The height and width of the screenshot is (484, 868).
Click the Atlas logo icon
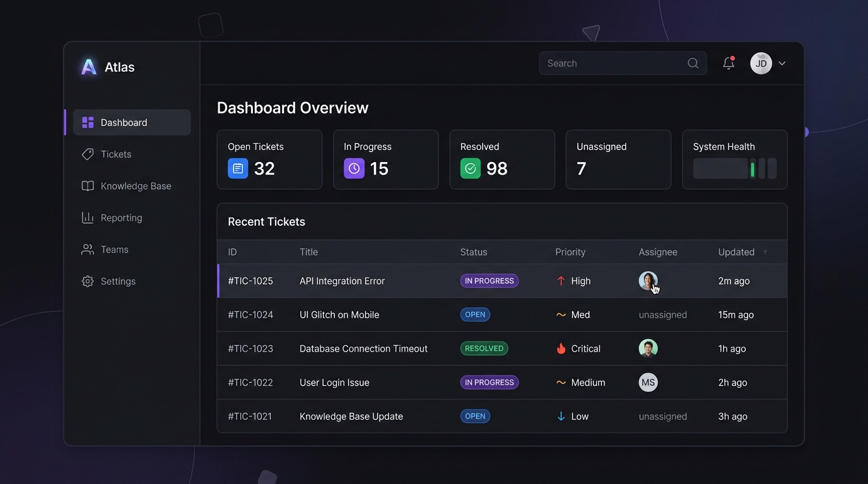89,67
